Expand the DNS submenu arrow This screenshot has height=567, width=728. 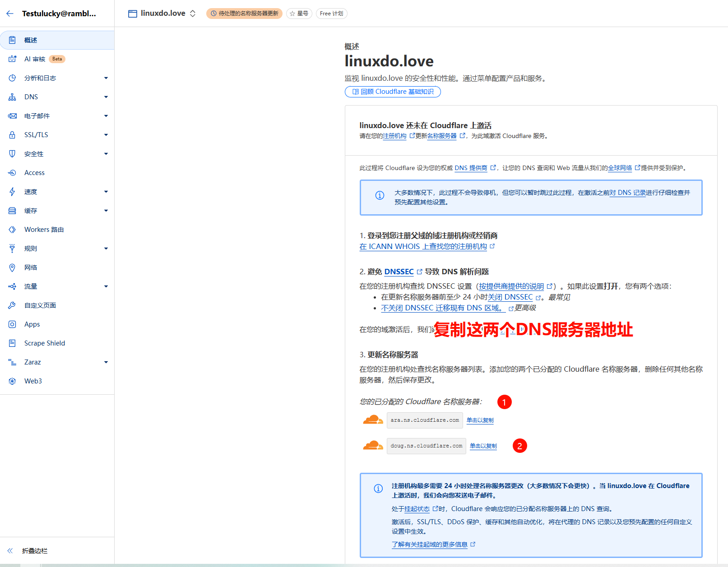pos(106,97)
